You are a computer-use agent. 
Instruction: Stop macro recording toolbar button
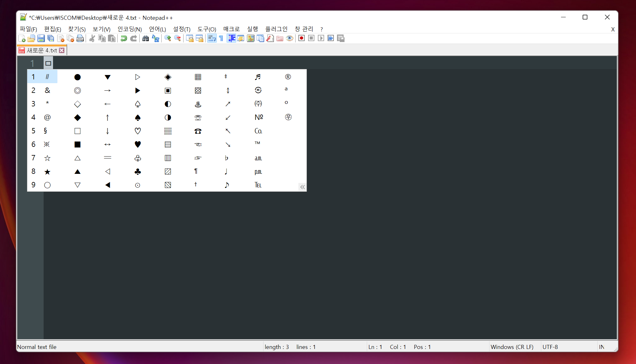coord(311,38)
